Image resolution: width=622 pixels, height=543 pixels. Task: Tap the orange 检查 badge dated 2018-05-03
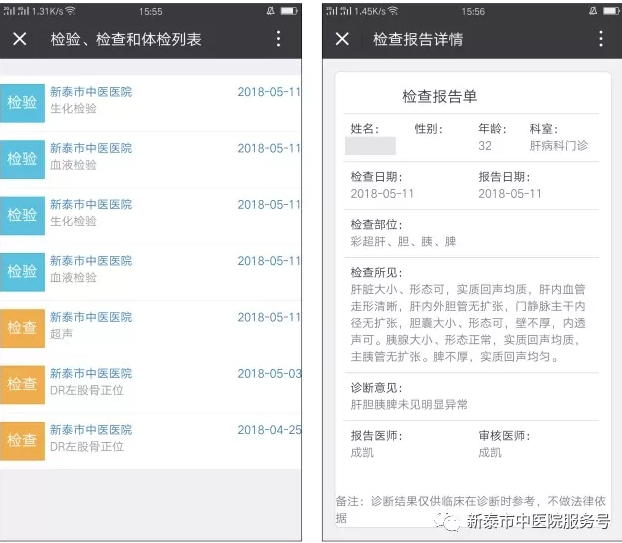(x=22, y=383)
